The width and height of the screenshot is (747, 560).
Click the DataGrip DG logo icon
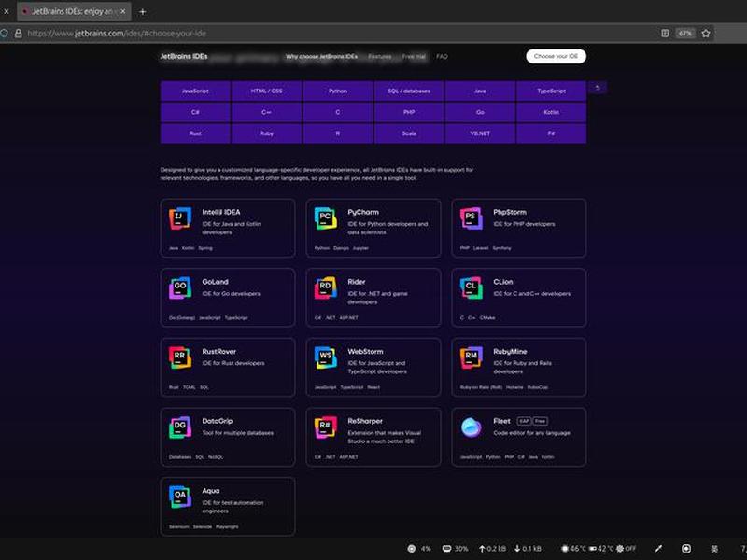179,427
